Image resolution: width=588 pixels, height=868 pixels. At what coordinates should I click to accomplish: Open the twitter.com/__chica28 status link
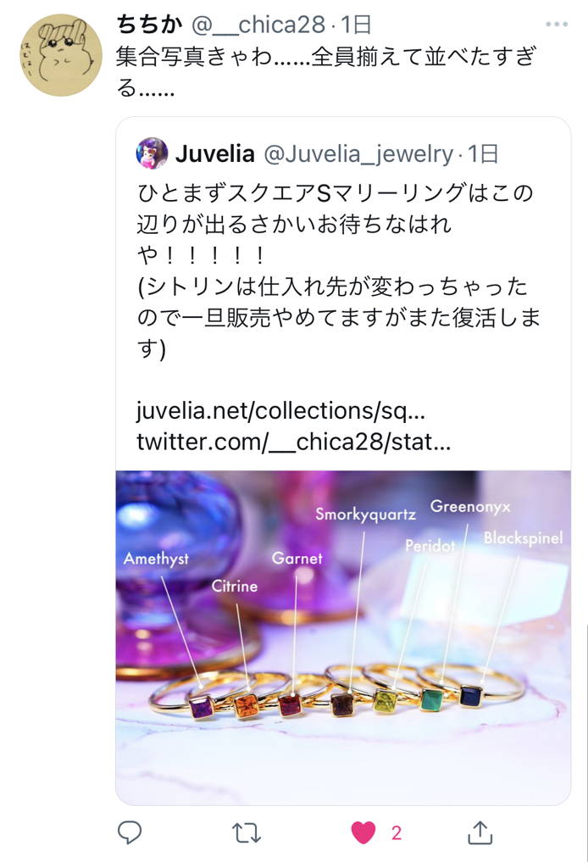[x=294, y=442]
